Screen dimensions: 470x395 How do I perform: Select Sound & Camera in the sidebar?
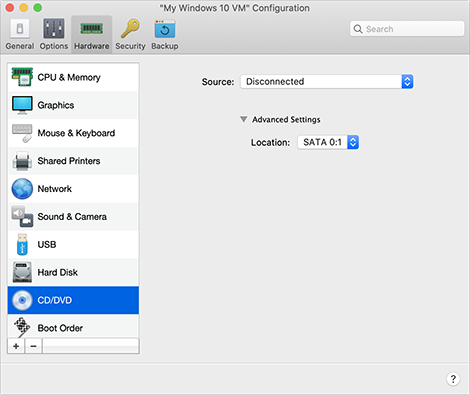73,217
